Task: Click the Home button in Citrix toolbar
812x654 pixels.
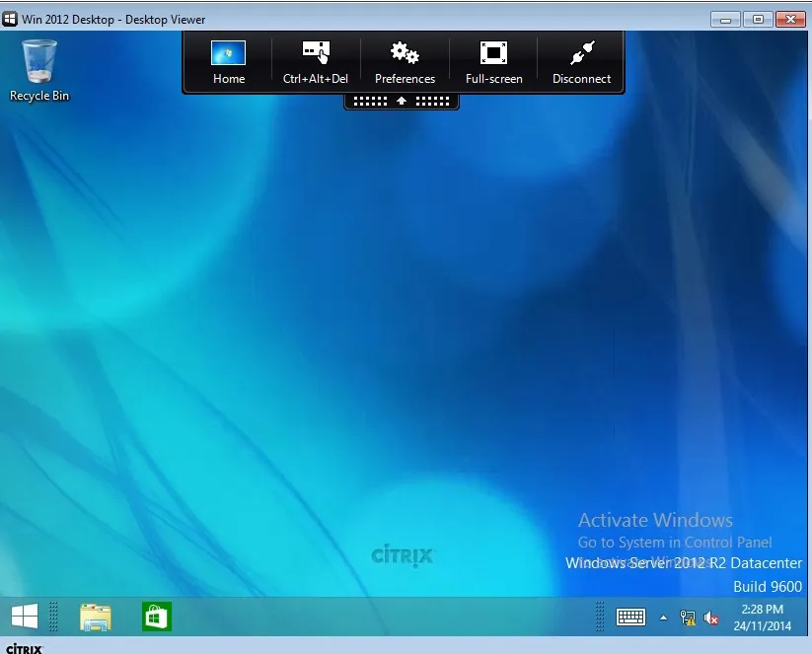Action: click(228, 63)
